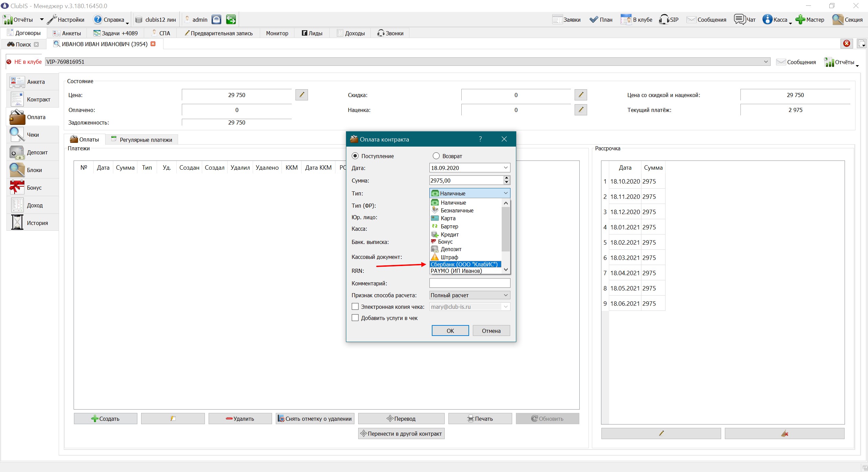Expand the Дата dropdown in payment dialog

pos(505,168)
